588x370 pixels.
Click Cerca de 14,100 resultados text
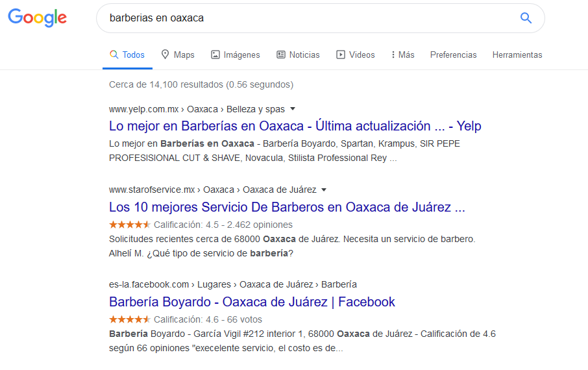[201, 84]
